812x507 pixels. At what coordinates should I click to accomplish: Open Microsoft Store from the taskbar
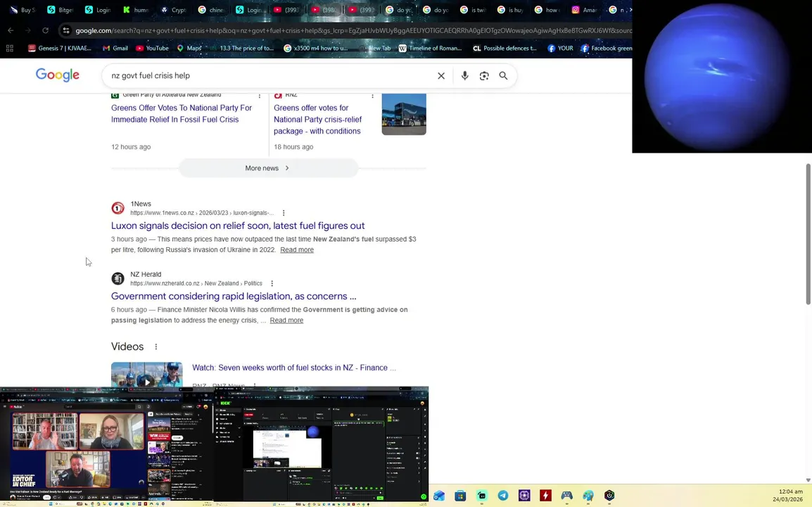460,496
